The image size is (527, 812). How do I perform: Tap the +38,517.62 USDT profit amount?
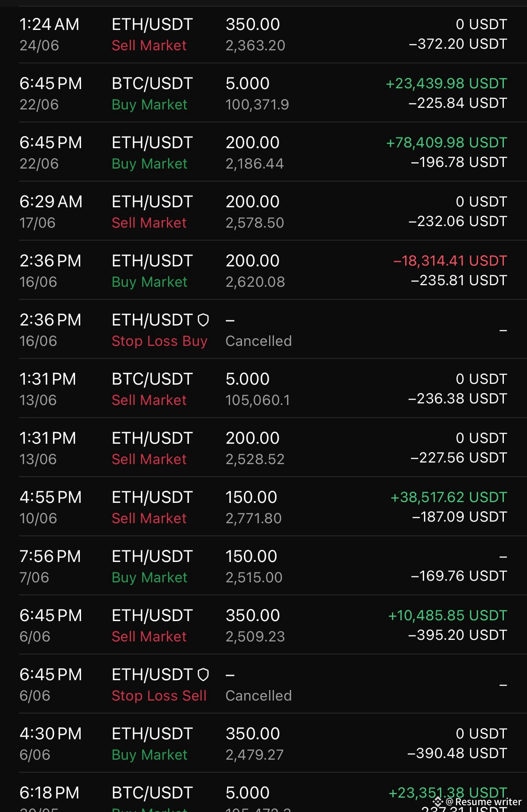coord(449,497)
